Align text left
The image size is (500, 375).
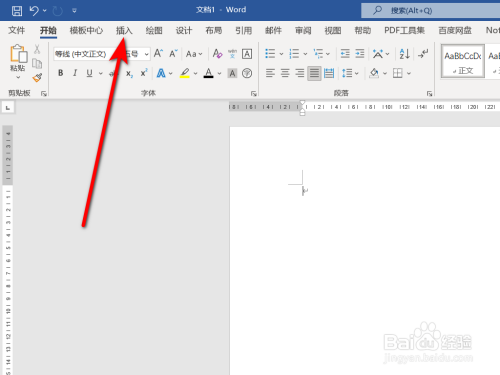(270, 73)
